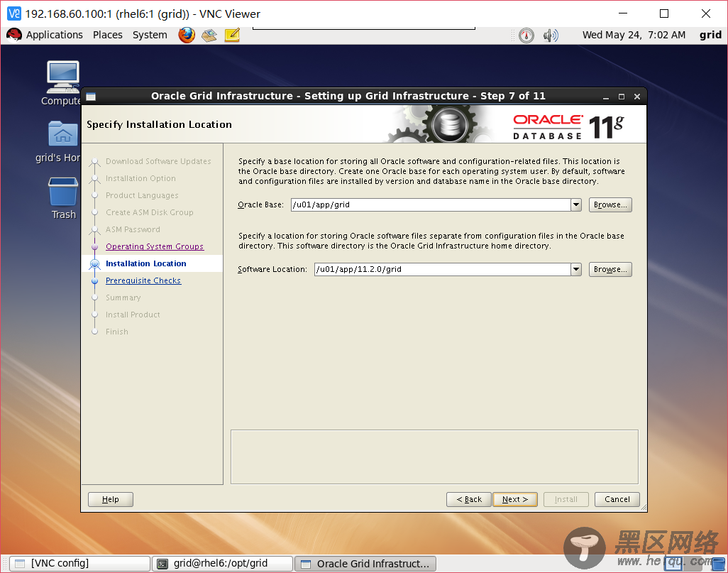Click the empty message area box
Viewport: 728px width, 573px height.
(434, 457)
